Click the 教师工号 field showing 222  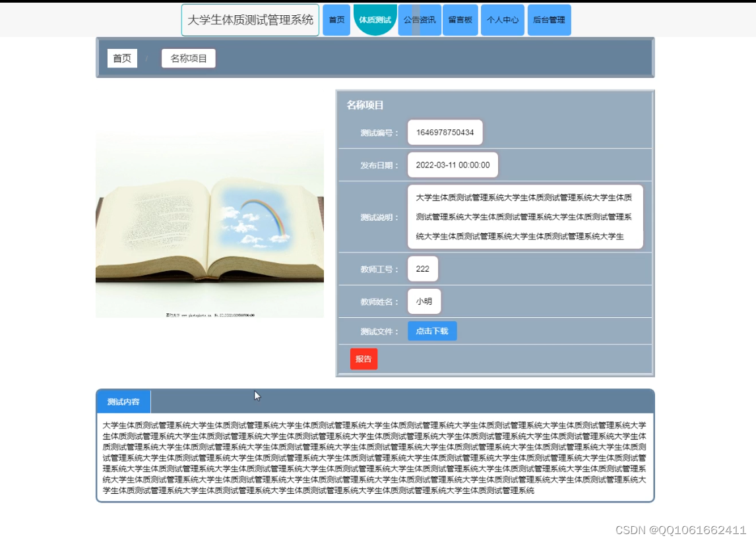click(422, 268)
